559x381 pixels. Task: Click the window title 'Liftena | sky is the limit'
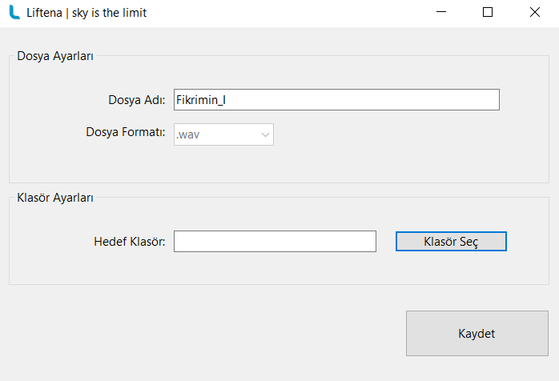click(87, 13)
